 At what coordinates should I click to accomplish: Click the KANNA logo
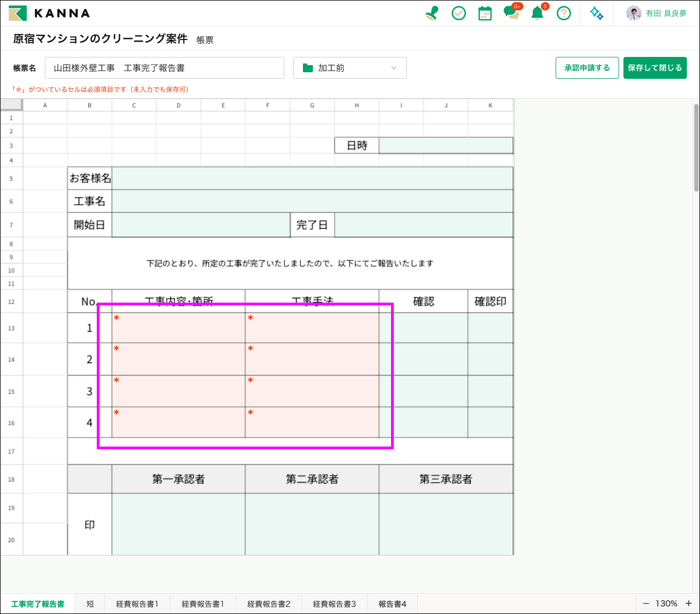49,13
